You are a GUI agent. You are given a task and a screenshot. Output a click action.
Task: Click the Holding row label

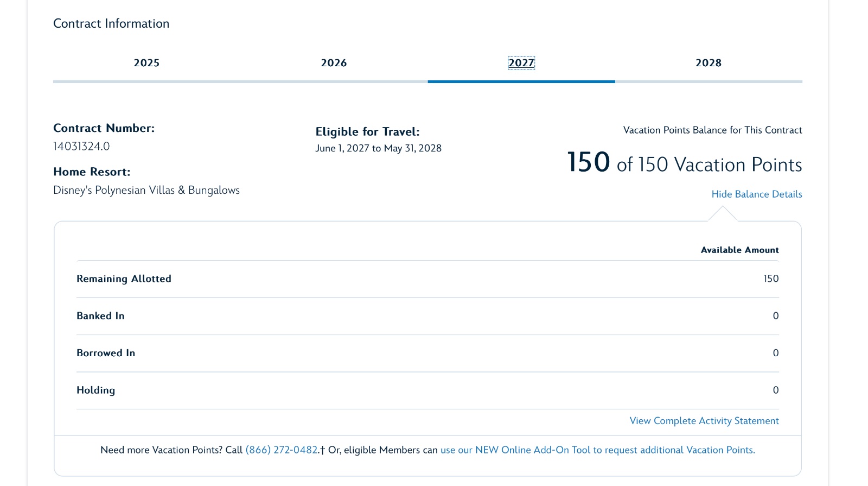point(95,390)
